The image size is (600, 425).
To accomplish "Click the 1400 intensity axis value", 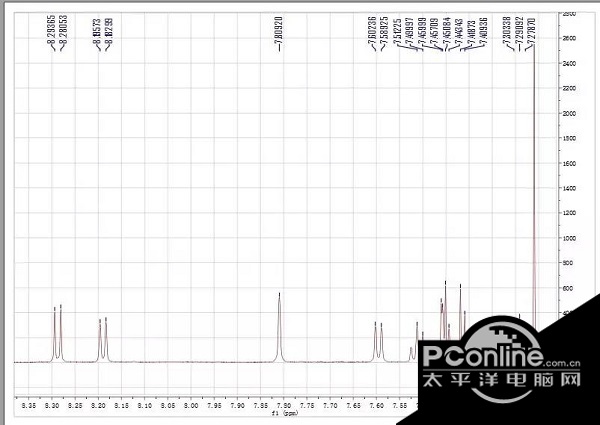I will pyautogui.click(x=569, y=188).
